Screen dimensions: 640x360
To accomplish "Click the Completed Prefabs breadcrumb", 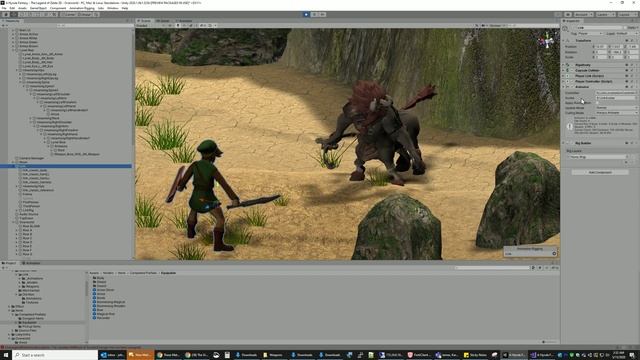I will click(x=143, y=273).
